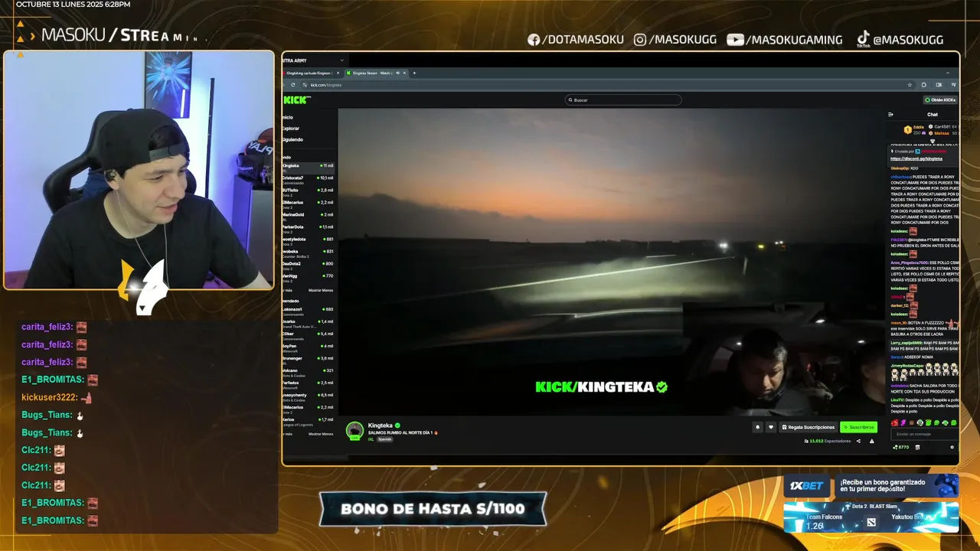The width and height of the screenshot is (980, 551).
Task: Click Kingteka streamer avatar below video
Action: [x=354, y=431]
